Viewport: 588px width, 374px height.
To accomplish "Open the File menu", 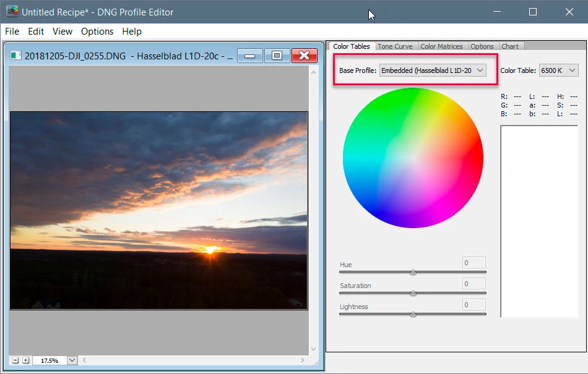I will [x=12, y=32].
